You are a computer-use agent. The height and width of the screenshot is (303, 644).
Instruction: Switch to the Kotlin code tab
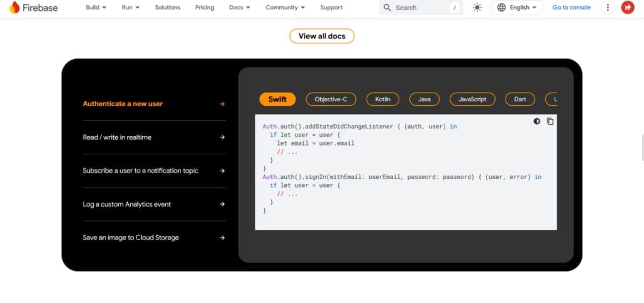pos(382,99)
